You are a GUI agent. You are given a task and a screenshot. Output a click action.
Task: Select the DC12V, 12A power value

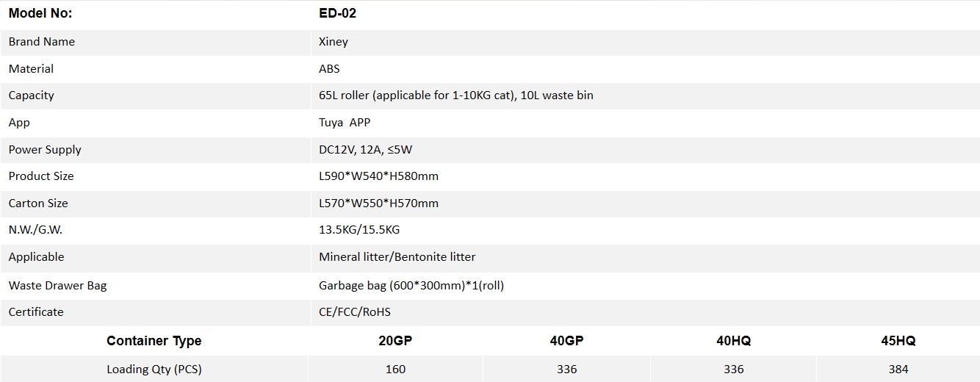pyautogui.click(x=365, y=150)
